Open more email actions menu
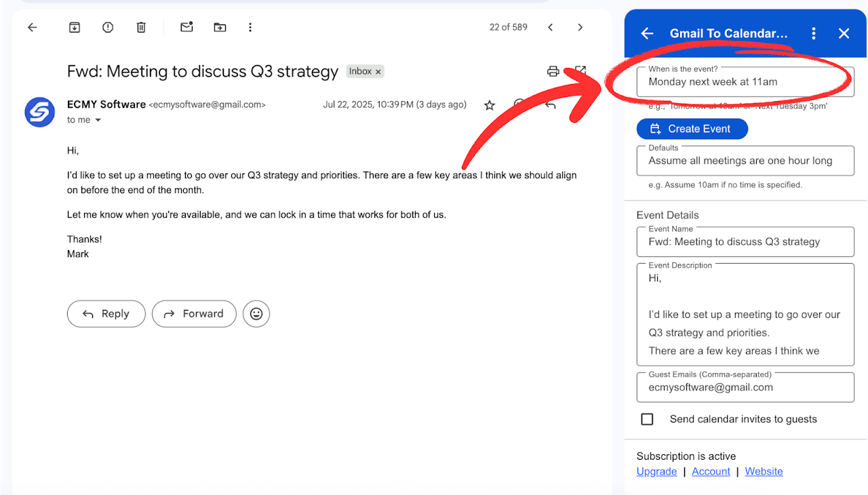This screenshot has width=868, height=495. 250,27
